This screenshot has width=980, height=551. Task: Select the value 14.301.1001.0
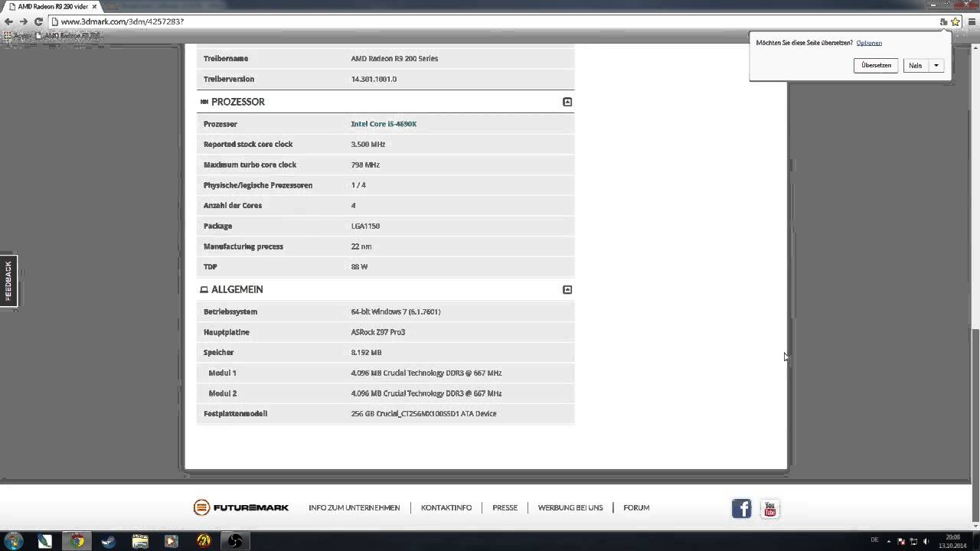pos(374,79)
